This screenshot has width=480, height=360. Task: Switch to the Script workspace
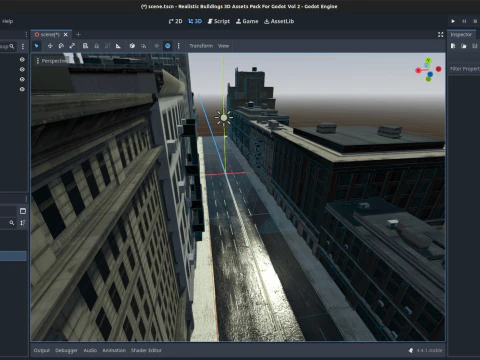219,21
